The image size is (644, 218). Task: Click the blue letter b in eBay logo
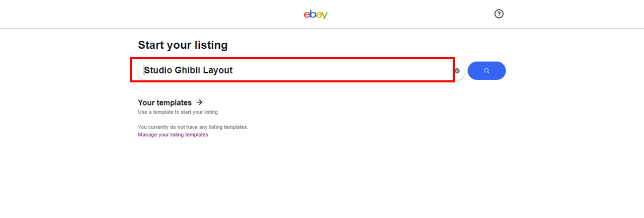312,15
